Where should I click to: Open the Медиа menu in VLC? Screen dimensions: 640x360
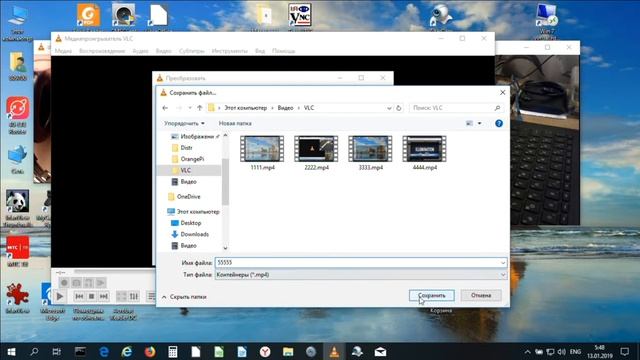[x=63, y=51]
